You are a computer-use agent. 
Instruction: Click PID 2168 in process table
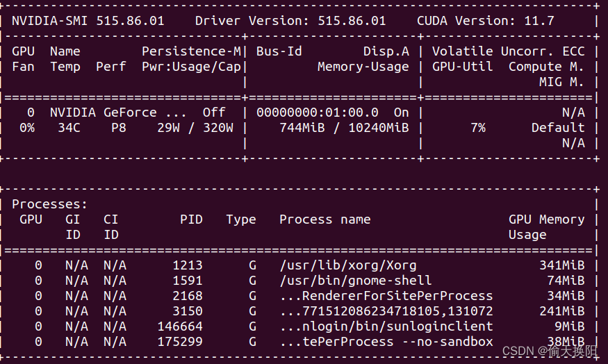click(188, 296)
